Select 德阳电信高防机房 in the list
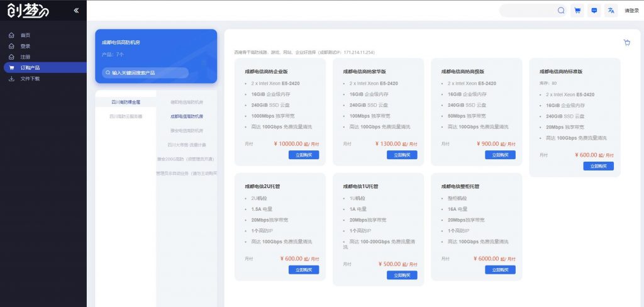 tap(187, 102)
